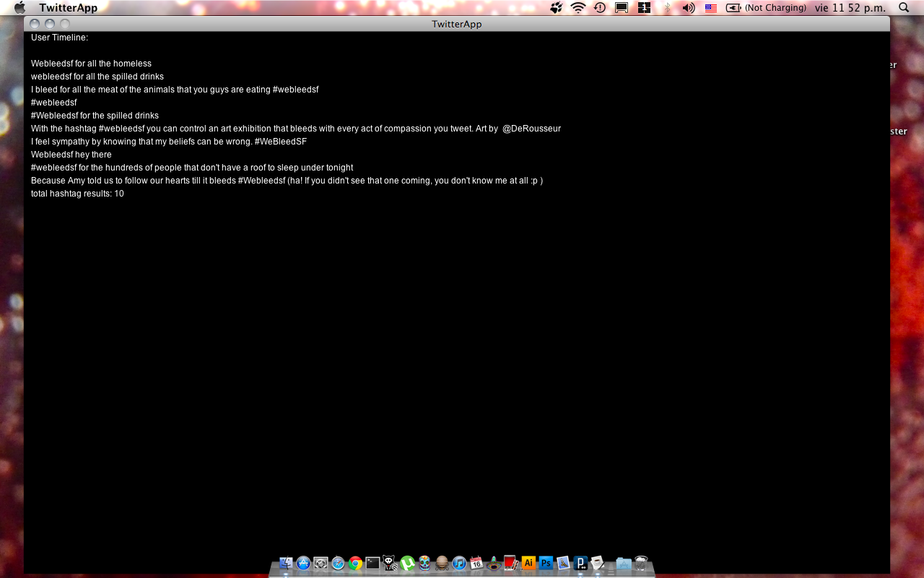Screen dimensions: 924x578
Task: Open Spotlight search in the menu bar
Action: click(904, 7)
